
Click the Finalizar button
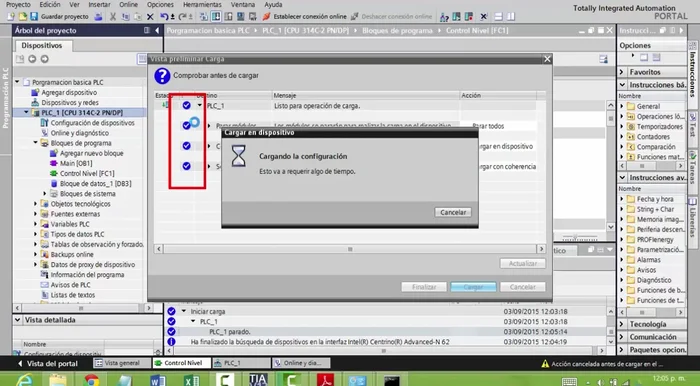click(424, 287)
